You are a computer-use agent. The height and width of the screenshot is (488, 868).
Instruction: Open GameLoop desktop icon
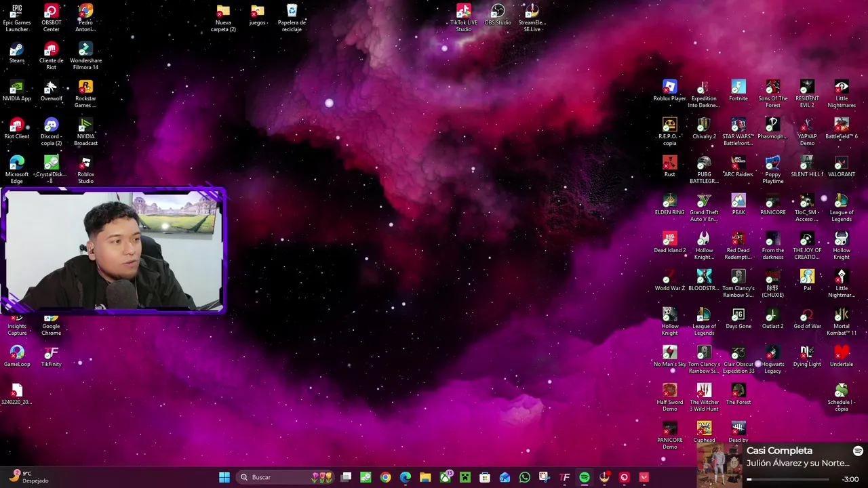coord(17,356)
